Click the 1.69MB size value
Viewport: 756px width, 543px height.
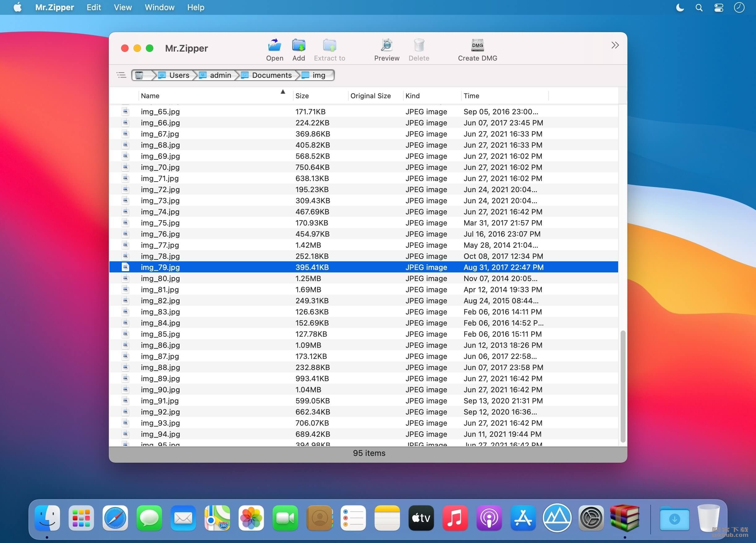pos(308,289)
